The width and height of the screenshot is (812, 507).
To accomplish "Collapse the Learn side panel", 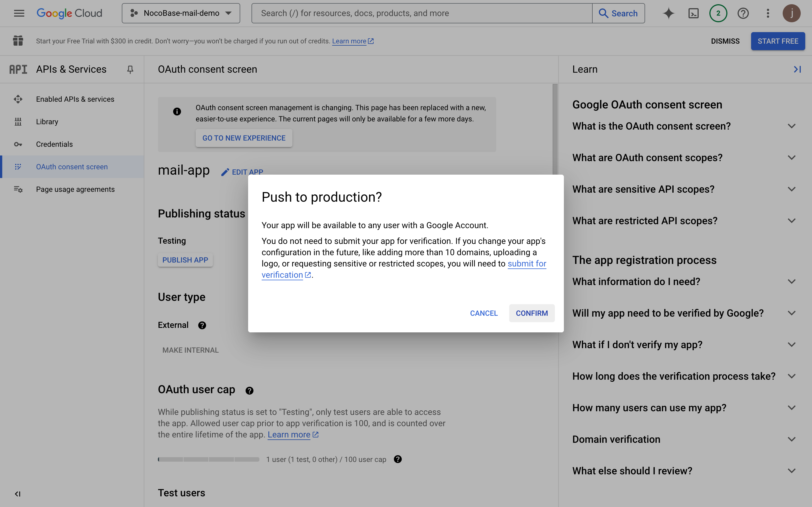I will (x=798, y=69).
